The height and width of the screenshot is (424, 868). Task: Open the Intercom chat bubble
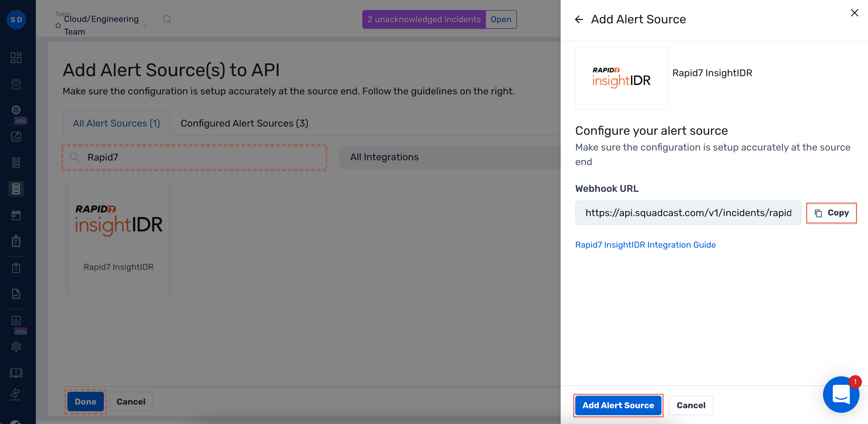(x=841, y=394)
